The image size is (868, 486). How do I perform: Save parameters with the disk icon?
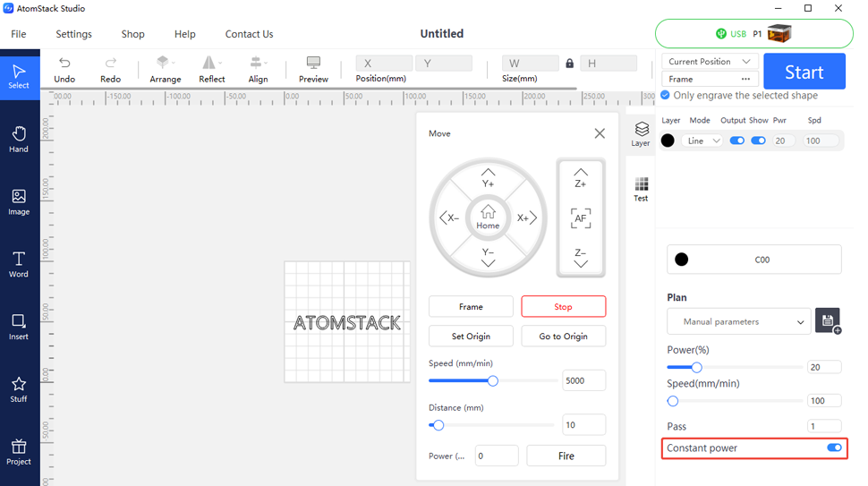[828, 320]
